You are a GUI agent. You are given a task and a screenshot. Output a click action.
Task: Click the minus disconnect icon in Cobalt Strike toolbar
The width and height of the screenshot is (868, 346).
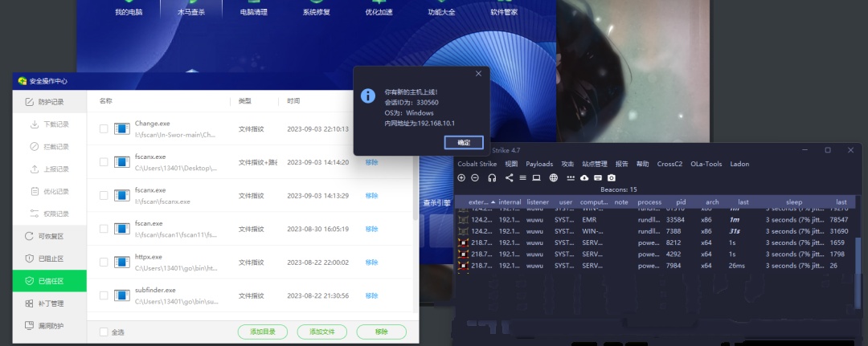coord(475,178)
